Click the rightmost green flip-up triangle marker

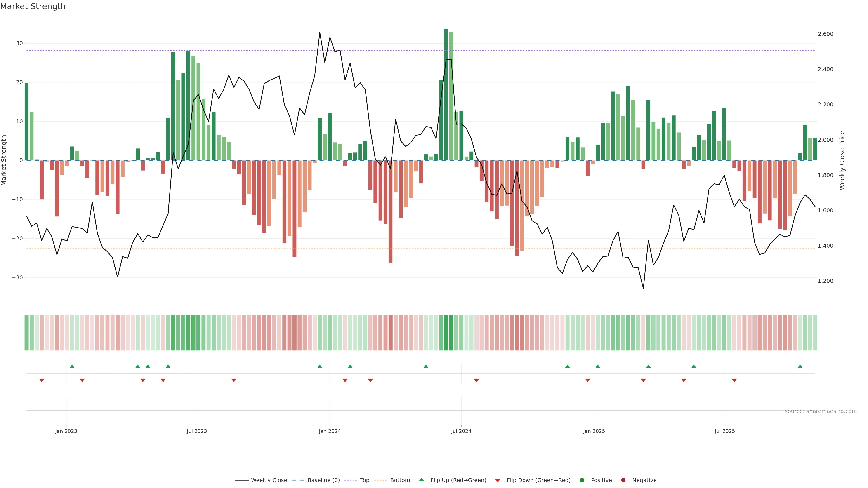point(800,366)
